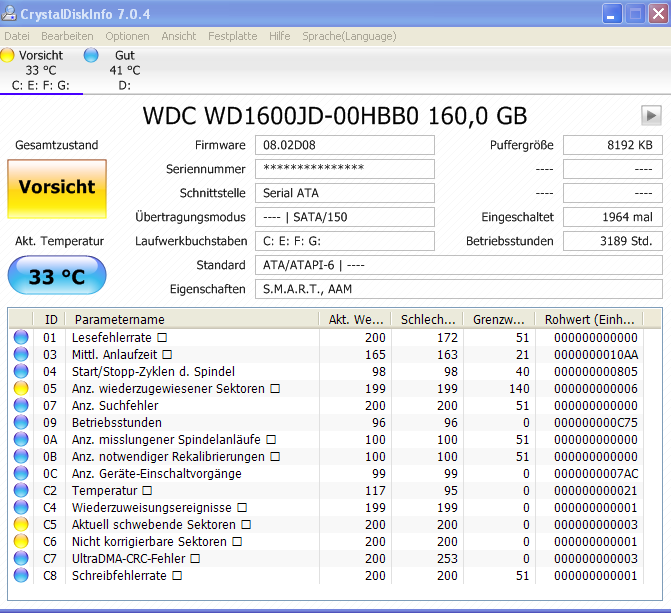Click the Schlech... column header

[428, 319]
